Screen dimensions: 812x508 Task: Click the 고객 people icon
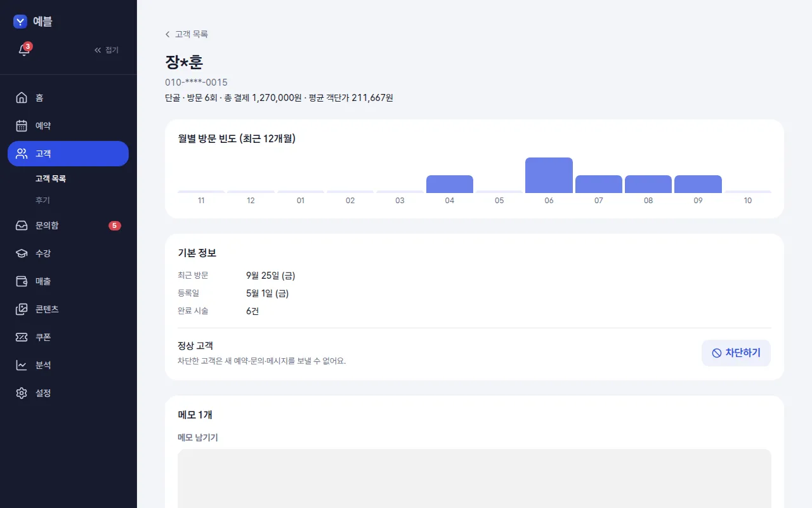[22, 154]
